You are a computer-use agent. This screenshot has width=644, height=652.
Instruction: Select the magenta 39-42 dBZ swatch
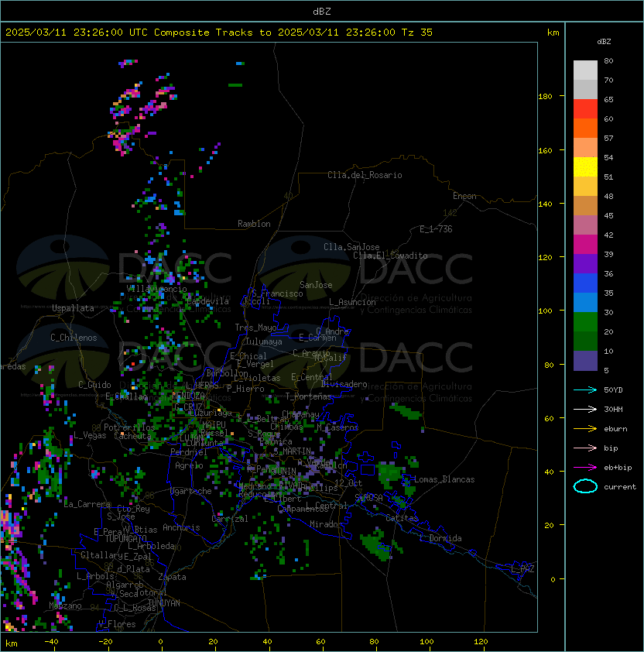[x=585, y=245]
